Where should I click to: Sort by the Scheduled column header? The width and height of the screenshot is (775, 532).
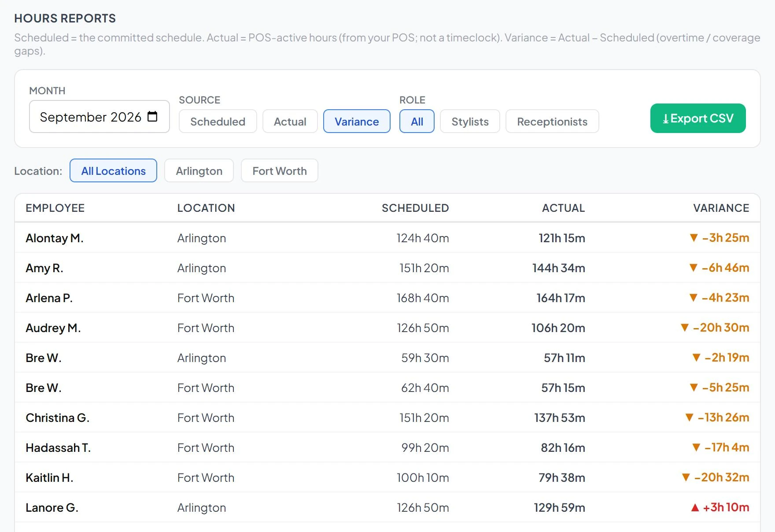tap(415, 208)
